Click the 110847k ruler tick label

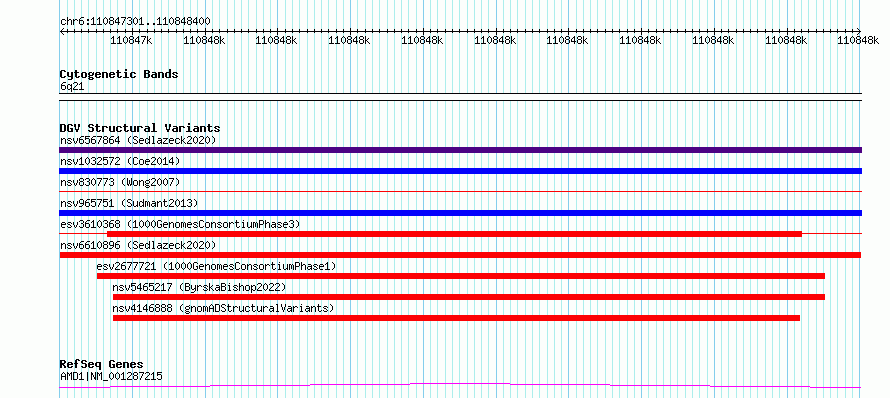131,40
